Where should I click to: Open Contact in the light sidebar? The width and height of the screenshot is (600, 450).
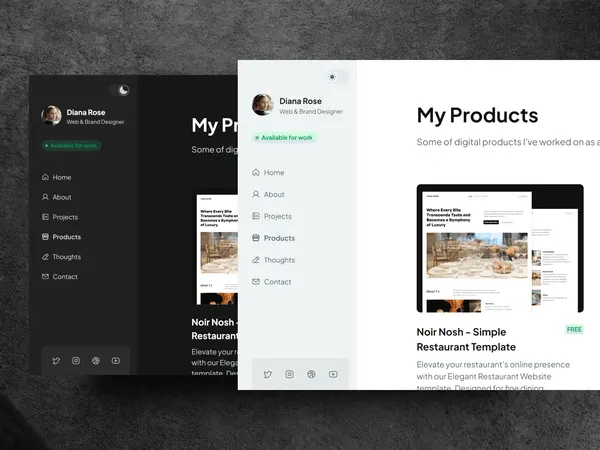pos(271,282)
